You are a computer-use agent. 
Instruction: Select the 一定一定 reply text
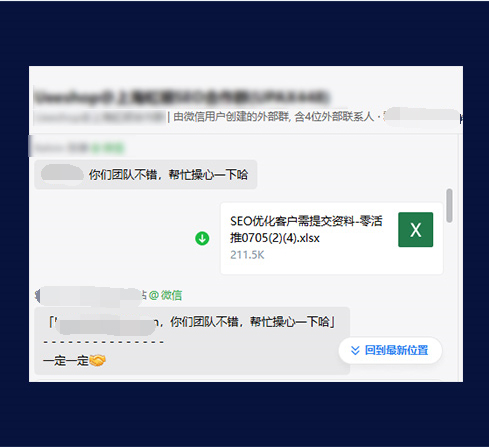coord(66,361)
